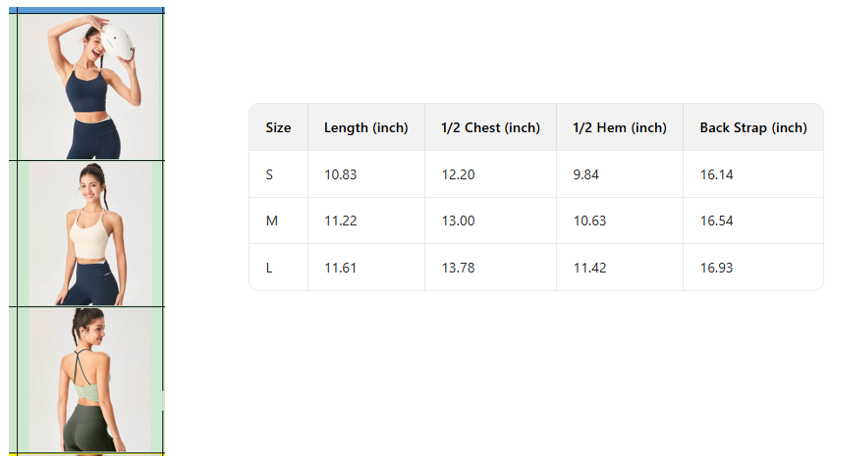Screen dimensions: 857x470
Task: Select the size S row label
Action: pos(269,175)
